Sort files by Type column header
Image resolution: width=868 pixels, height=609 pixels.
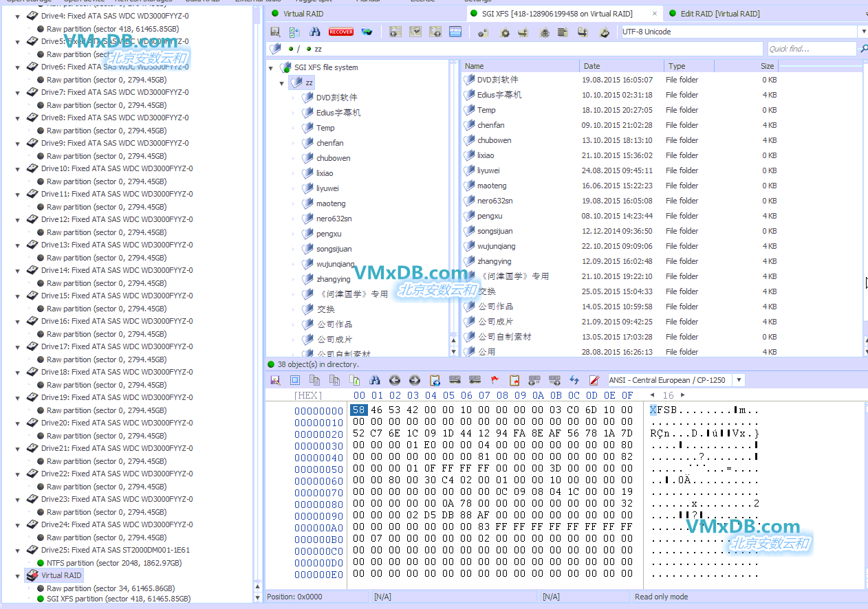(x=689, y=66)
